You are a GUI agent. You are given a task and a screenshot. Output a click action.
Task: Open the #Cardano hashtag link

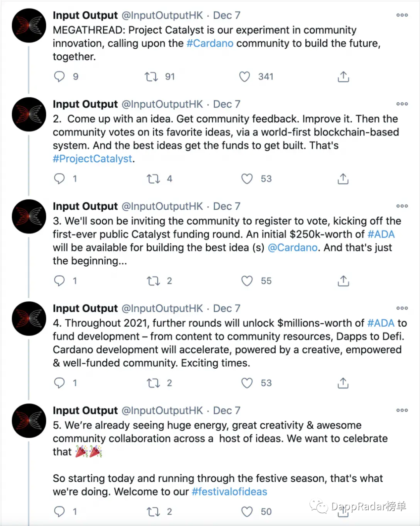click(x=210, y=43)
